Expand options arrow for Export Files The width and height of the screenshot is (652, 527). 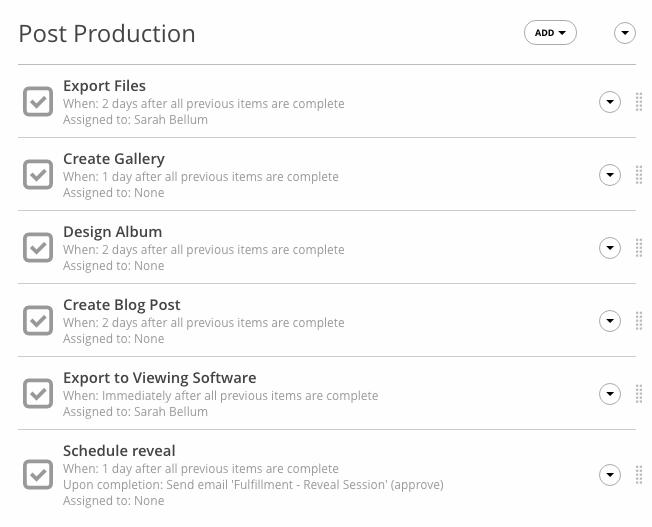(x=610, y=102)
